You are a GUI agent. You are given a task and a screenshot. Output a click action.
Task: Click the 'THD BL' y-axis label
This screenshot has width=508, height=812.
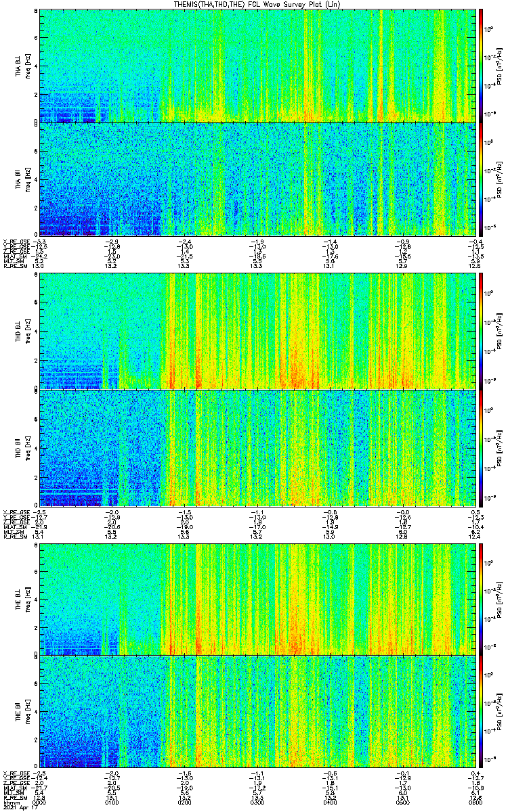(x=18, y=332)
